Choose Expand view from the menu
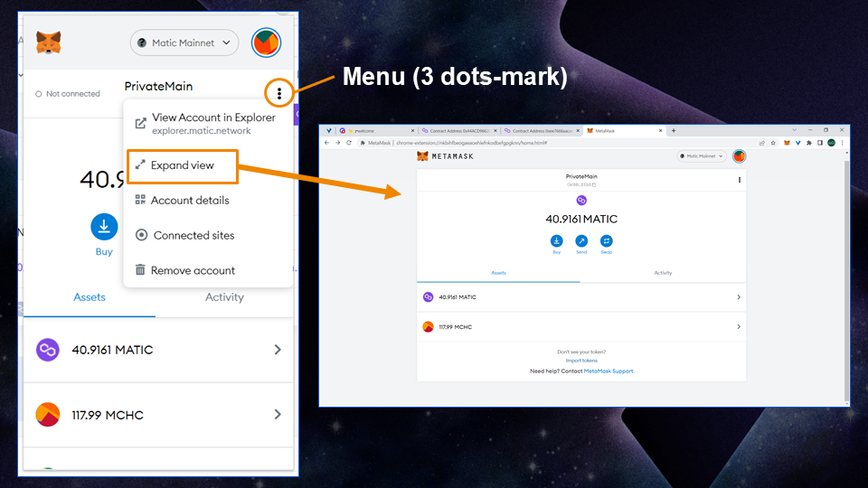 (x=183, y=165)
